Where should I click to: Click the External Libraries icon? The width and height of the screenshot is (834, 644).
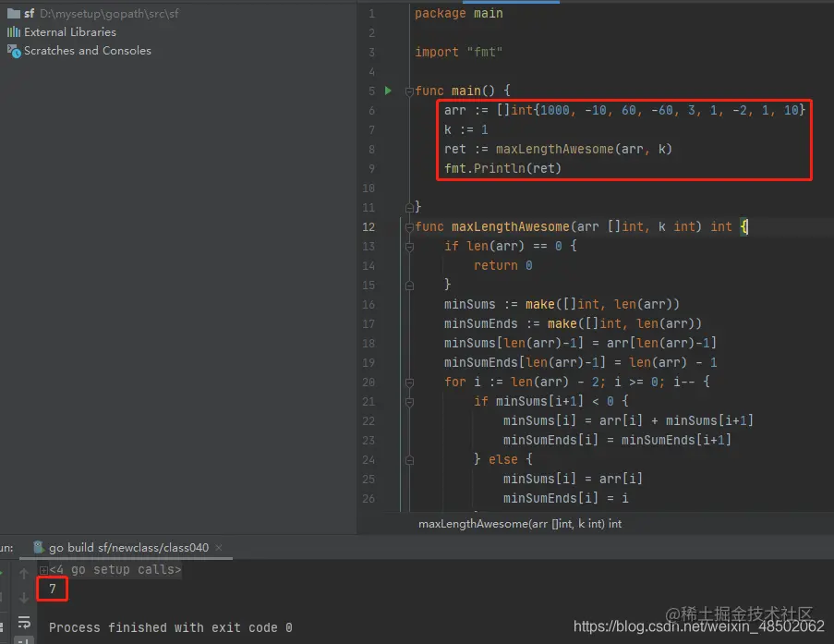pyautogui.click(x=14, y=32)
